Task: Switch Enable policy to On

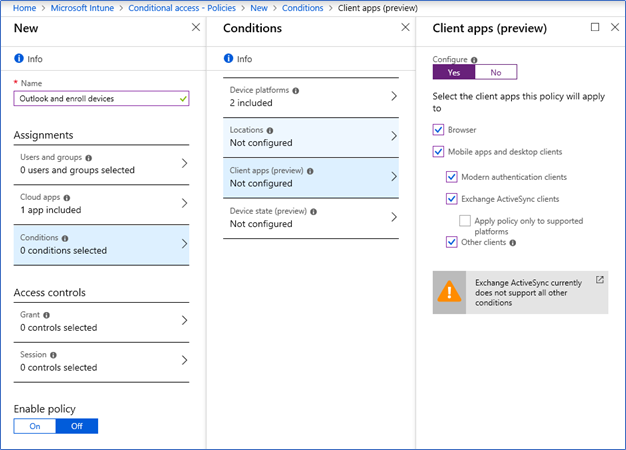Action: click(35, 426)
